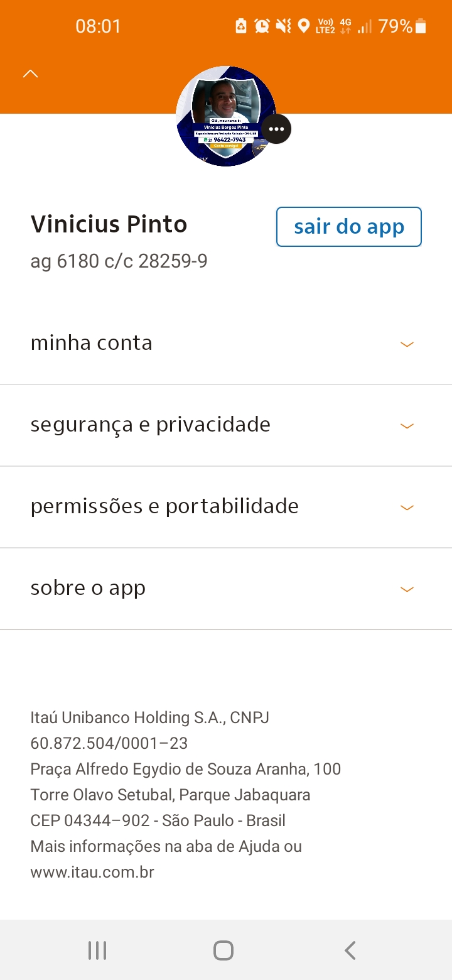Expand 'permissões e portabilidade' chevron
Viewport: 452px width, 980px height.
point(407,508)
